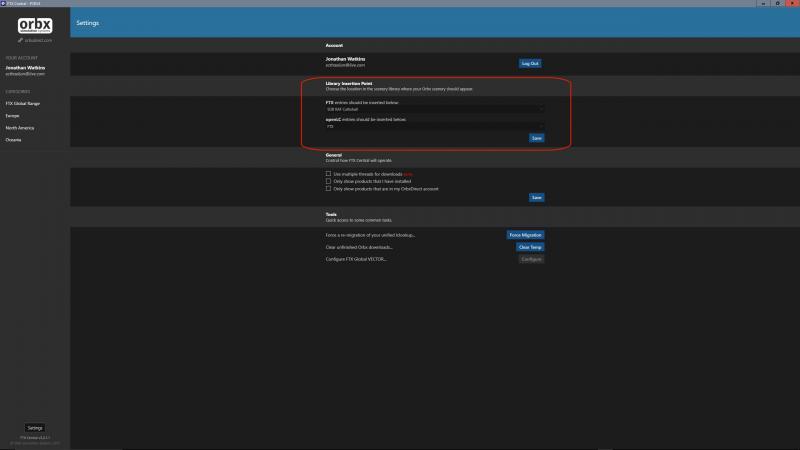Open the North America category

tap(20, 128)
